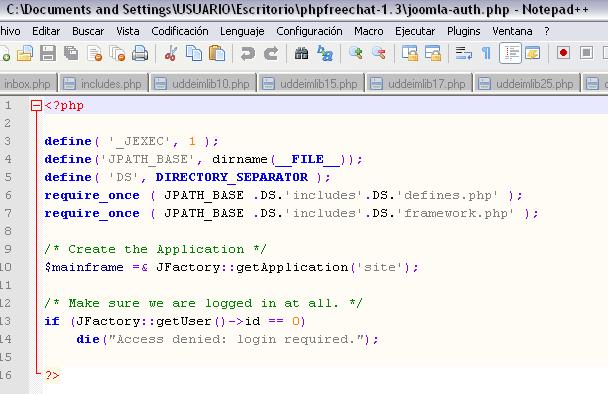The width and height of the screenshot is (608, 394).
Task: Redo the edit via toolbar arrow
Action: pyautogui.click(x=271, y=53)
